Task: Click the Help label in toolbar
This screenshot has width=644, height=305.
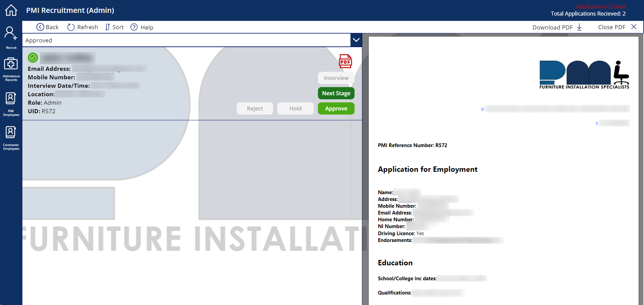Action: [147, 27]
